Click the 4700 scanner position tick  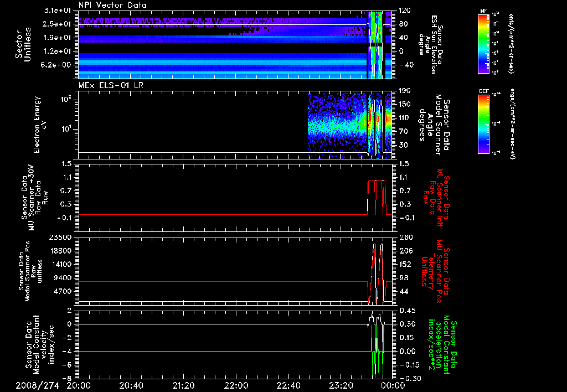pyautogui.click(x=63, y=291)
